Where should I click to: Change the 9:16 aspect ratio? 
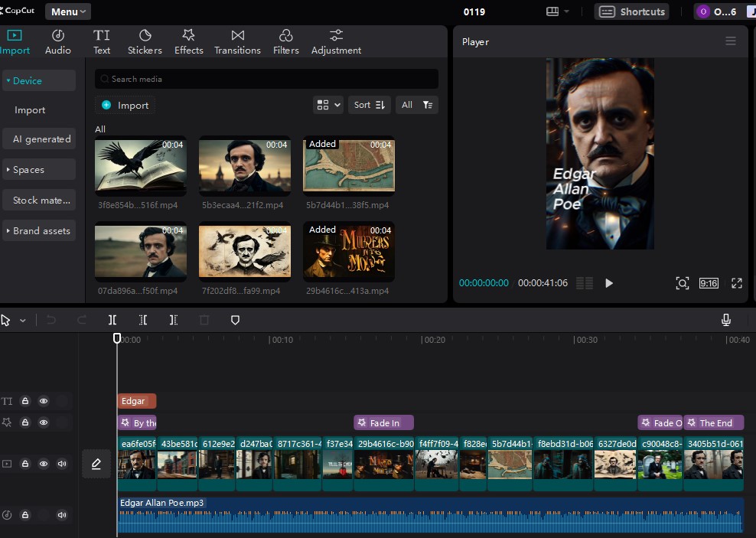click(x=709, y=283)
